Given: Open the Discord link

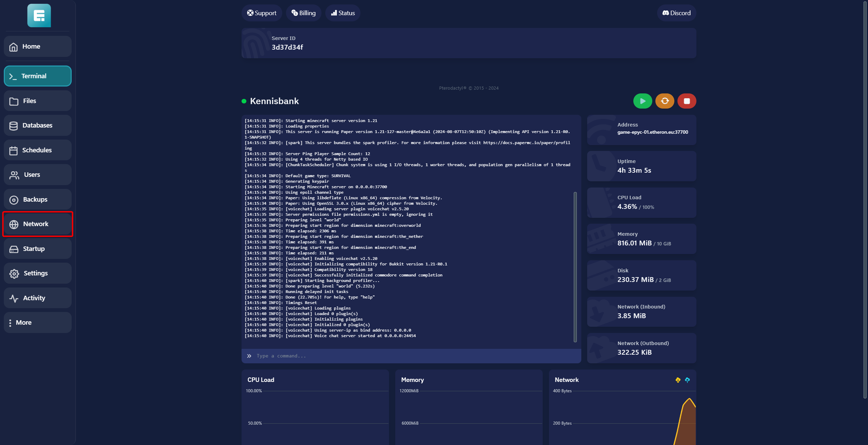Looking at the screenshot, I should tap(676, 13).
